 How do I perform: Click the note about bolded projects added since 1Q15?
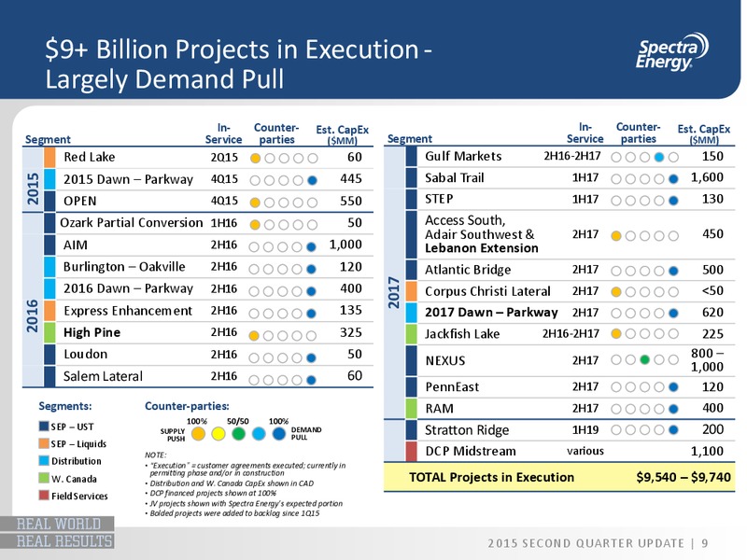point(234,513)
